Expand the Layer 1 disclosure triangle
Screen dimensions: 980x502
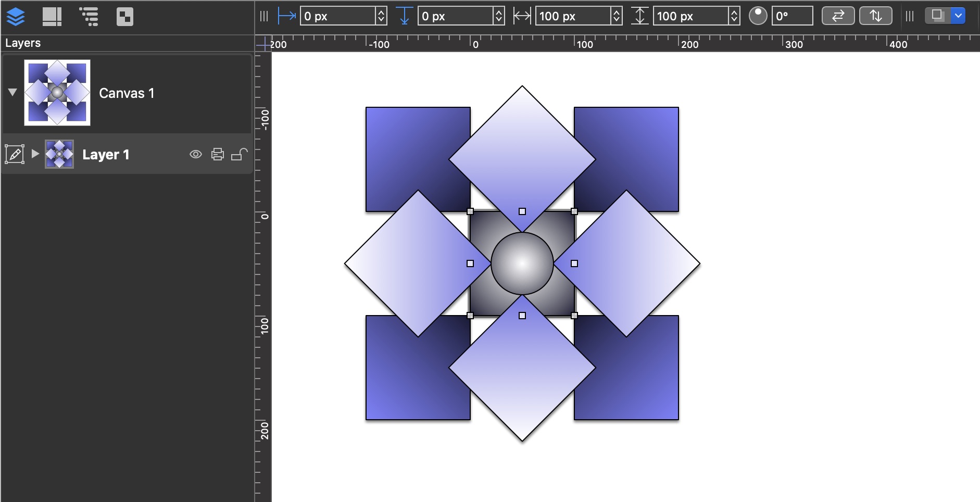click(x=35, y=154)
